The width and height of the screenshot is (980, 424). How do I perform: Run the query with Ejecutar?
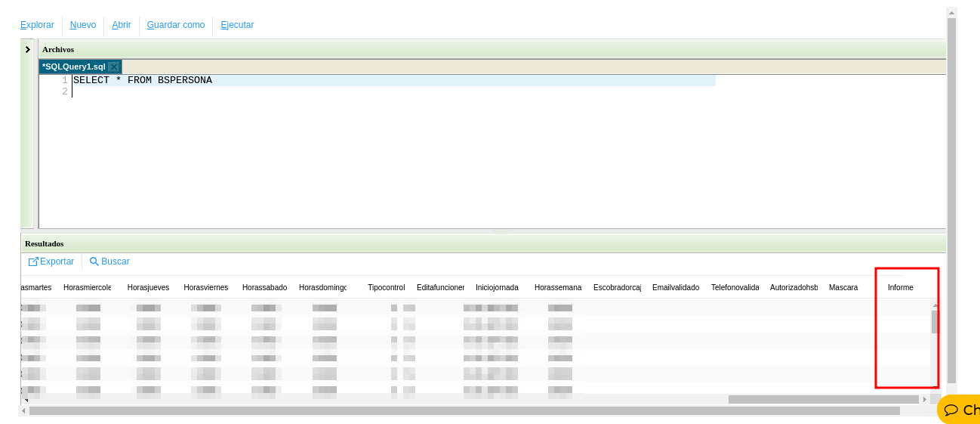coord(237,25)
